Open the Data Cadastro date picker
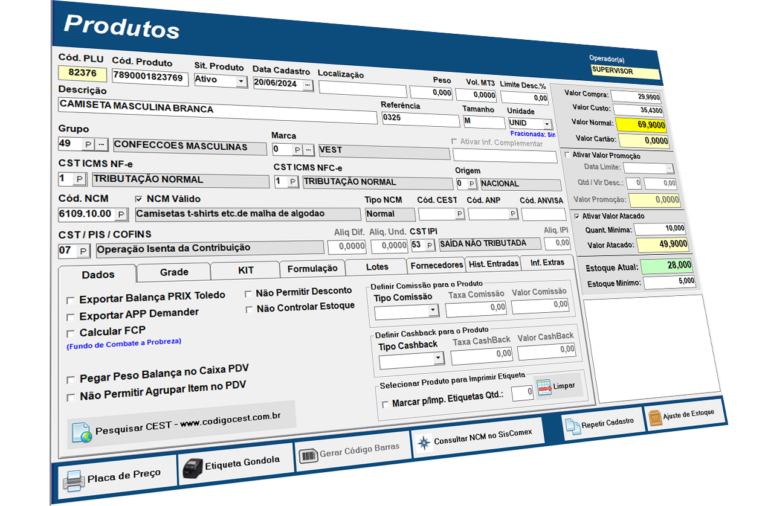Viewport: 768px width, 506px height. coord(308,85)
